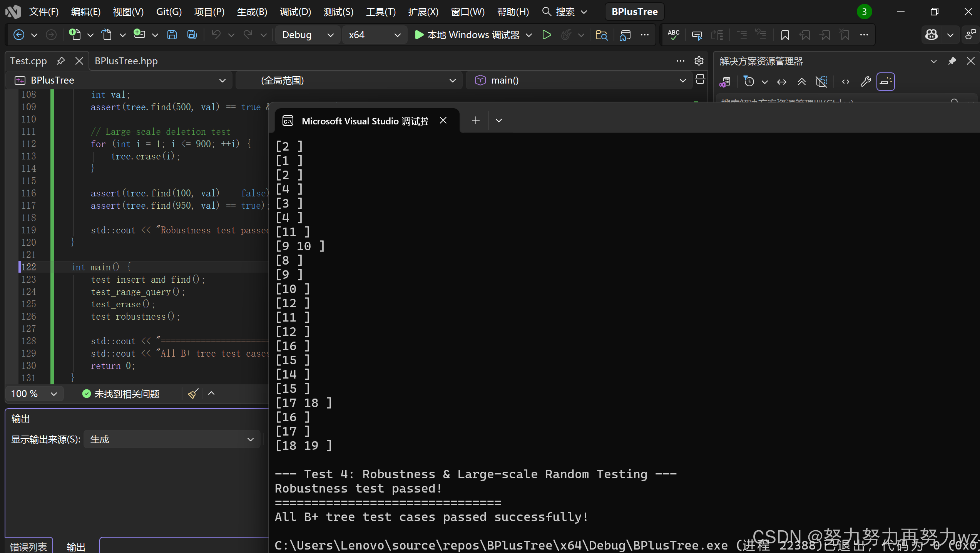Image resolution: width=980 pixels, height=553 pixels.
Task: Toggle Solution Explorer auto-hide pin
Action: pos(952,61)
